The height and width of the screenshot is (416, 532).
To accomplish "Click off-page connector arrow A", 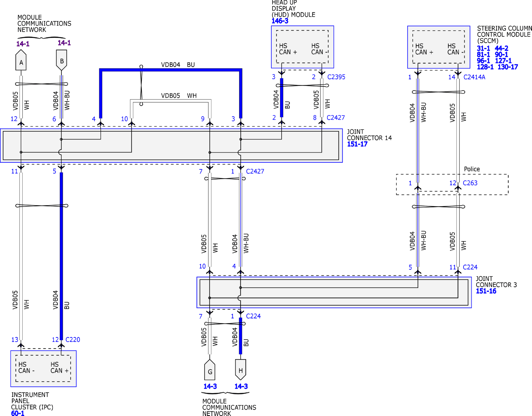I will coord(21,60).
